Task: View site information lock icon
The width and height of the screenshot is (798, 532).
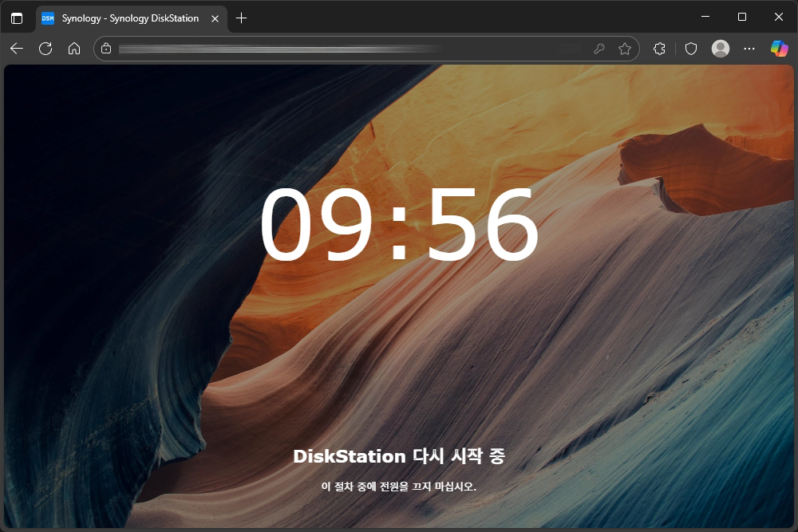Action: (106, 49)
